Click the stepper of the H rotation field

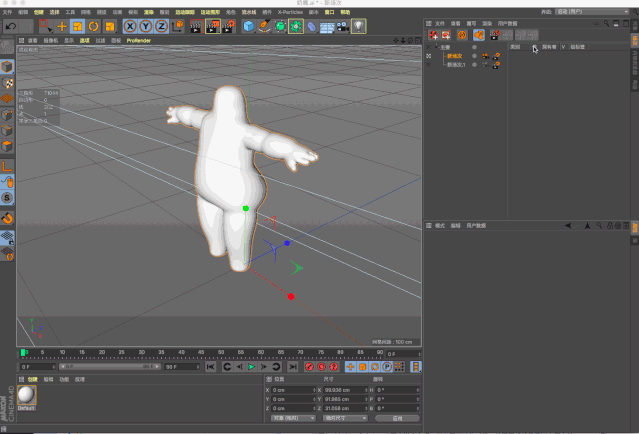[418, 390]
